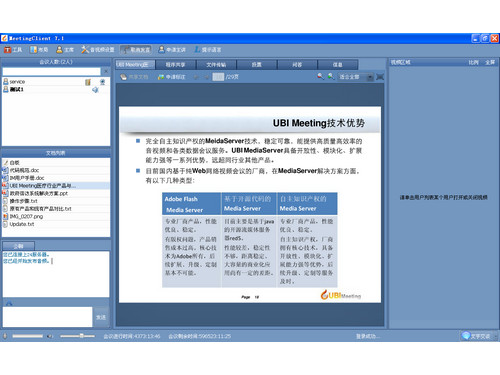Open the product comparison .txt file
500x375 pixels.
click(x=56, y=209)
